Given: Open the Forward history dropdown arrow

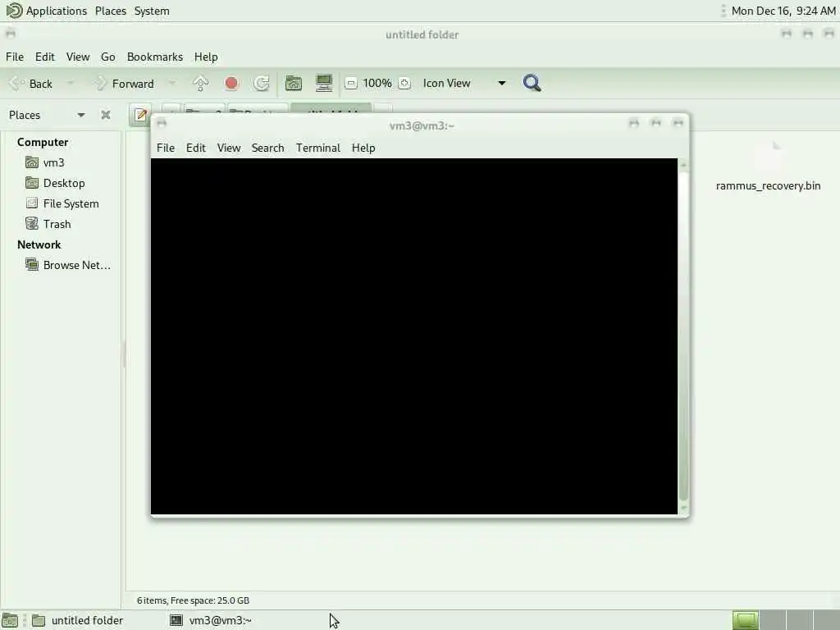Looking at the screenshot, I should click(x=172, y=84).
